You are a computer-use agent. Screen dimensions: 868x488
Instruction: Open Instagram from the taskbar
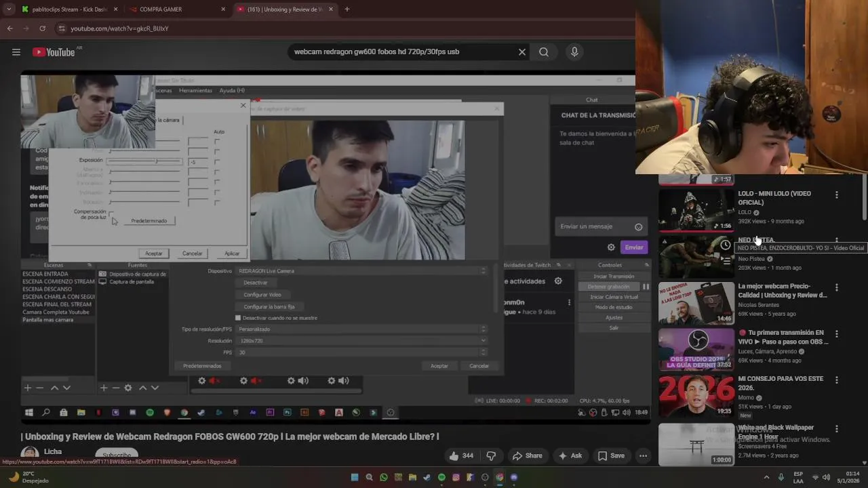tap(456, 477)
